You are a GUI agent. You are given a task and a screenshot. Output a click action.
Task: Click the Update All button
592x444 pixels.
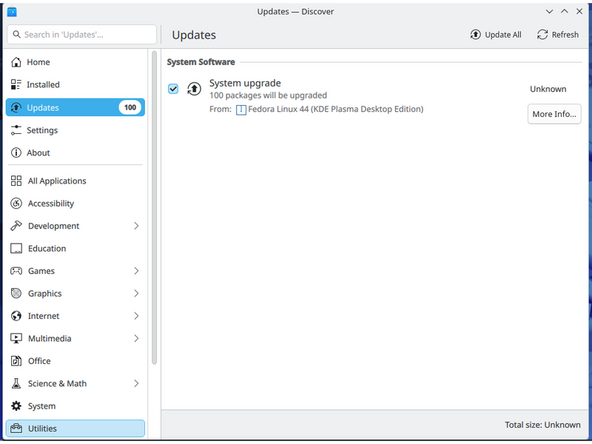[x=496, y=35]
